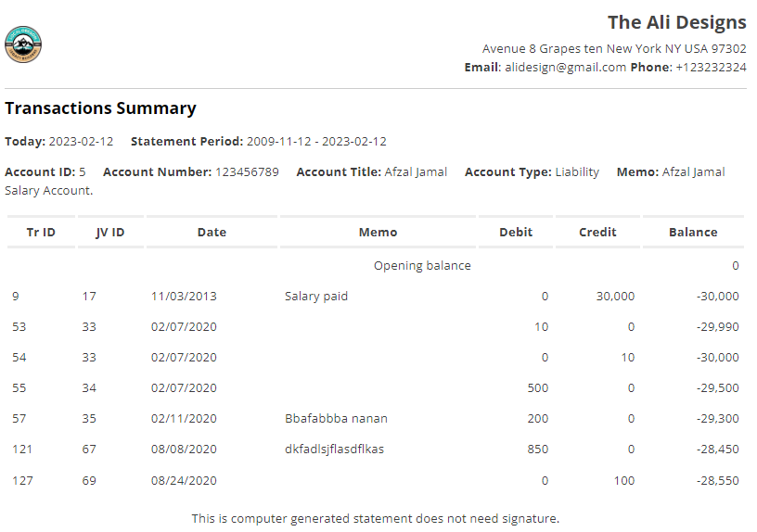
Task: Click the Debit column header
Action: tap(516, 233)
